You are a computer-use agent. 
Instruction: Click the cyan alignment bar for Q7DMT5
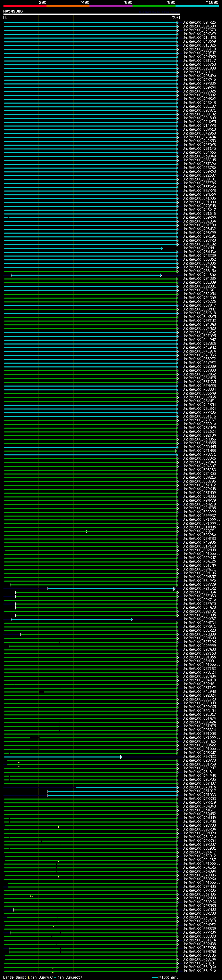[x=127, y=787]
